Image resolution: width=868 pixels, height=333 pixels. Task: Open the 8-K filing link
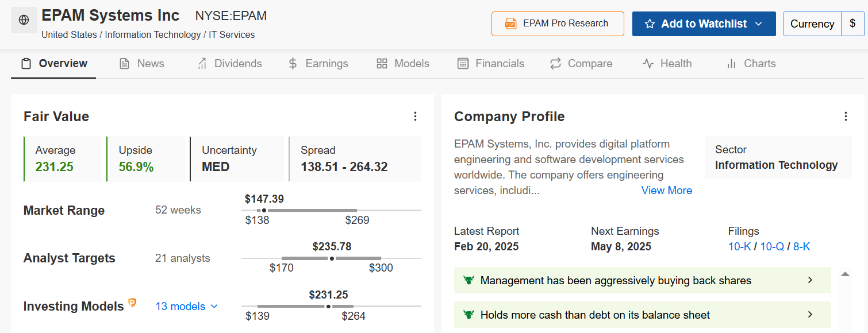click(801, 246)
